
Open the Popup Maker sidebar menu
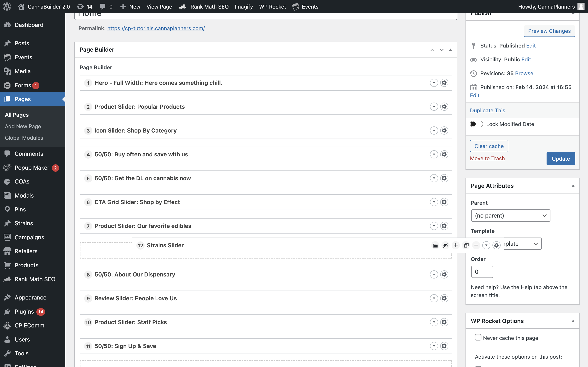pos(32,167)
